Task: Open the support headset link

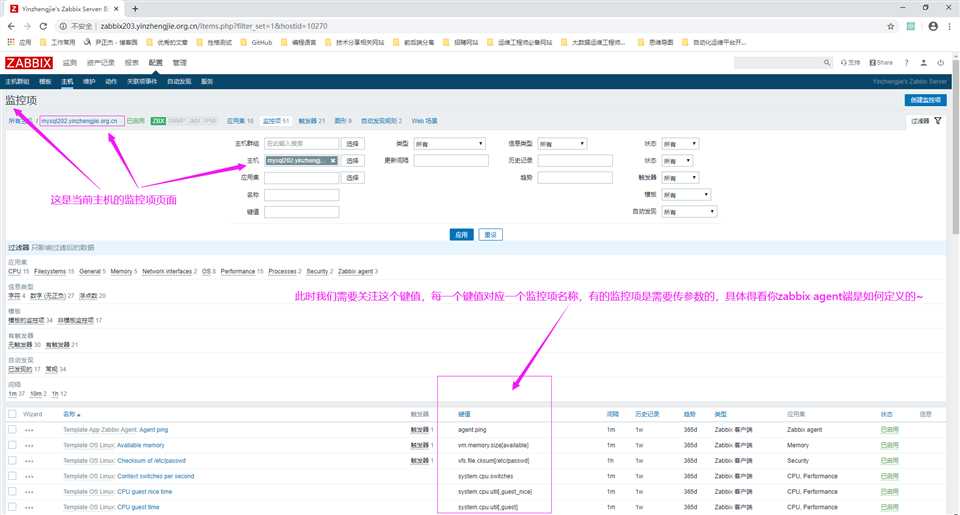Action: 850,62
